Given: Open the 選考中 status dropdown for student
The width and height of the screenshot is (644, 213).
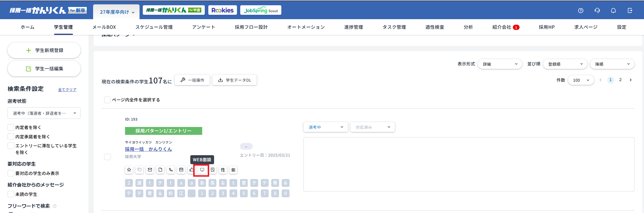Looking at the screenshot, I should [x=325, y=127].
